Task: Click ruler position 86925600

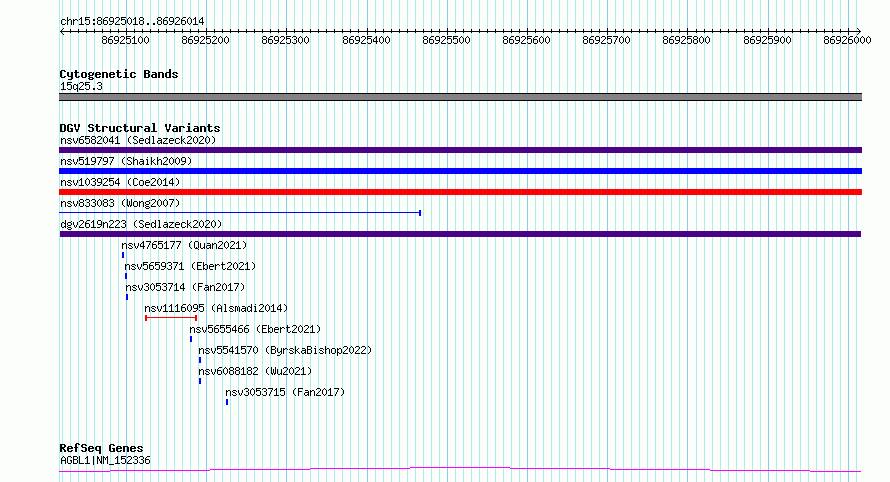Action: coord(527,40)
